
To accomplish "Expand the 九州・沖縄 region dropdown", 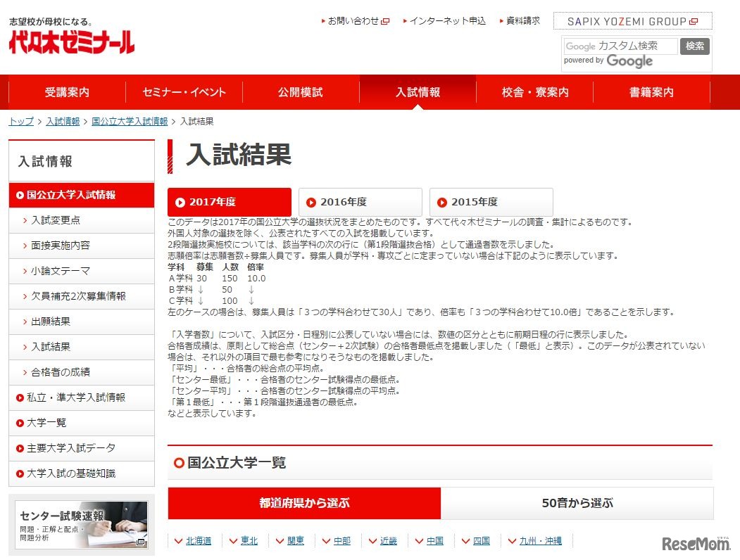I will (x=537, y=540).
